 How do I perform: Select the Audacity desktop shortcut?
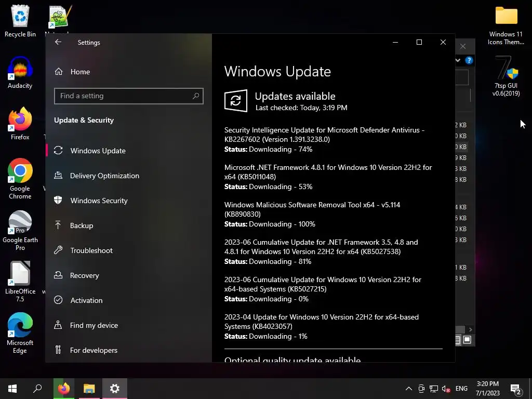(20, 73)
